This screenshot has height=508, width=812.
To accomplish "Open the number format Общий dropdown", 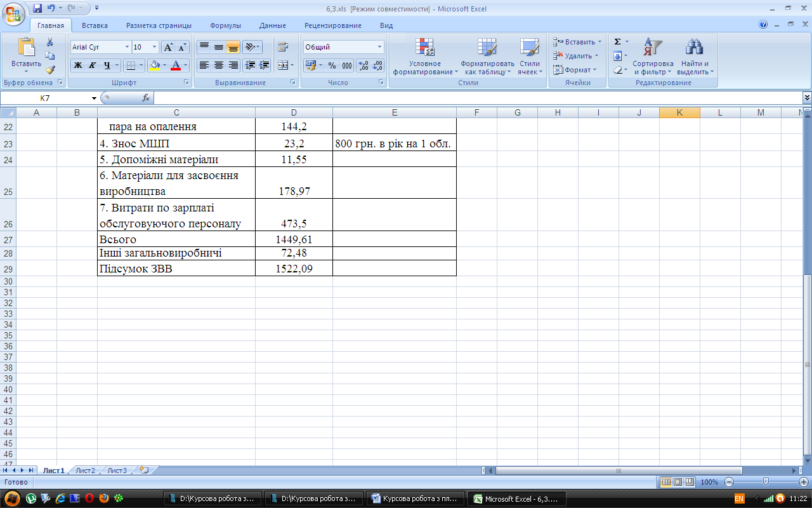I will coord(380,47).
